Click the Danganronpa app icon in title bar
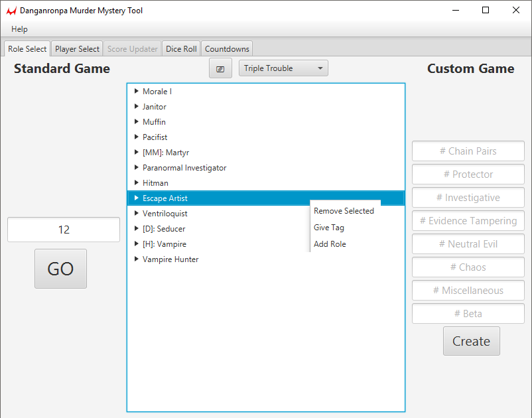The image size is (532, 418). tap(11, 11)
